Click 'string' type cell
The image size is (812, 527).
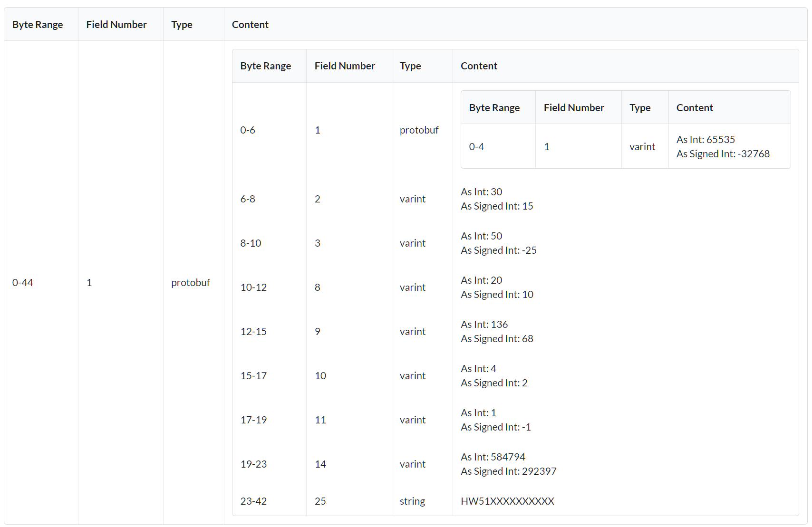pos(412,501)
